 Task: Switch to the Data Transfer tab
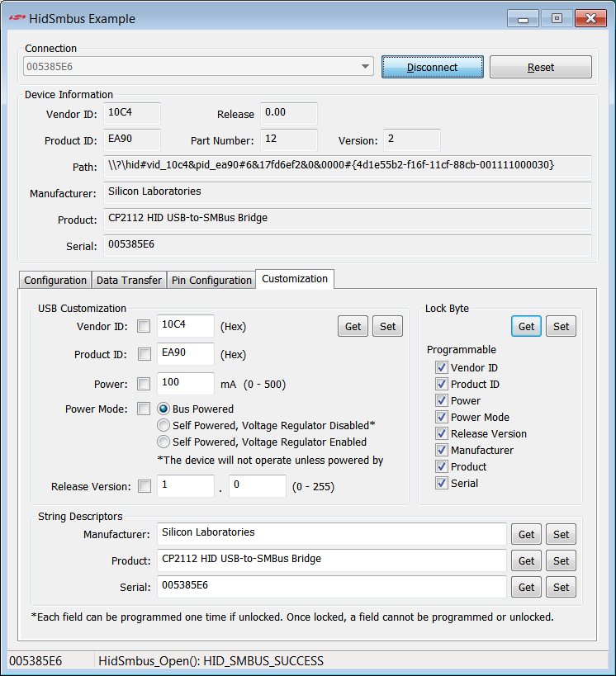pyautogui.click(x=129, y=281)
